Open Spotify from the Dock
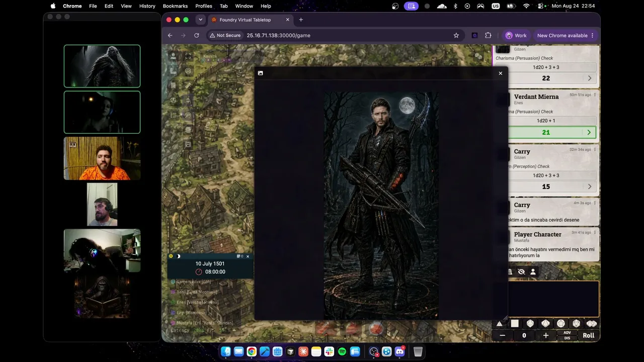This screenshot has height=362, width=644. tap(342, 351)
